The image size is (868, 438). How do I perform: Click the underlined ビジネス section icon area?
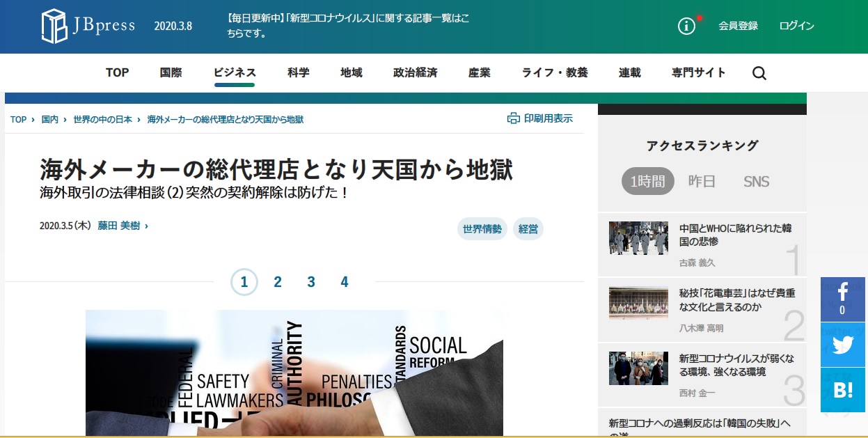(234, 72)
